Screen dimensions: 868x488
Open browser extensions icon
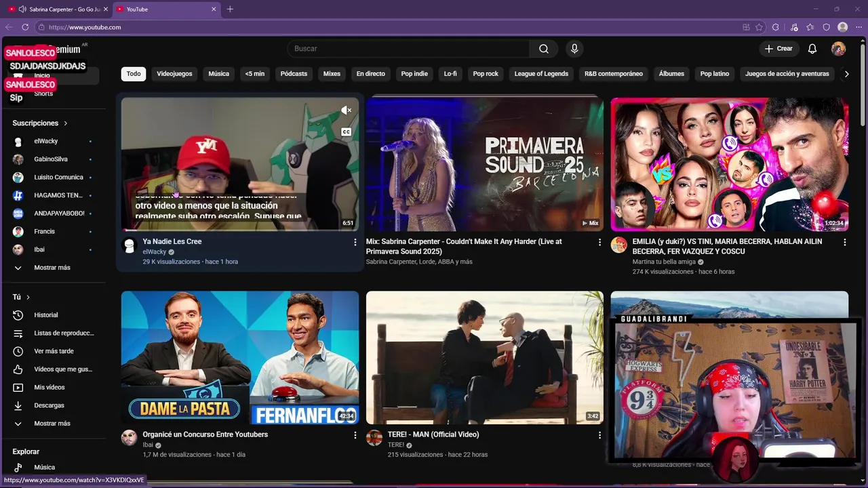[x=776, y=27]
